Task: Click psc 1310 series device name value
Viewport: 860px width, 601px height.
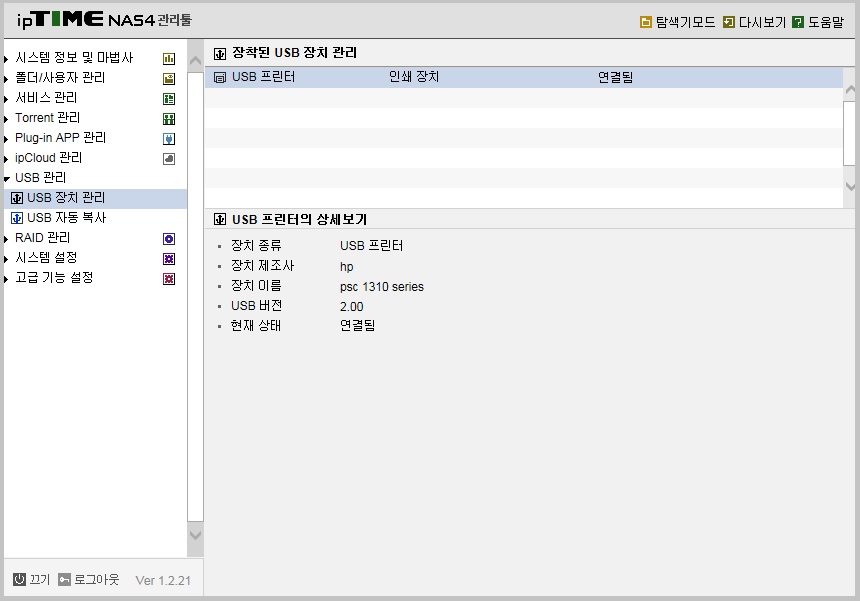Action: point(382,287)
